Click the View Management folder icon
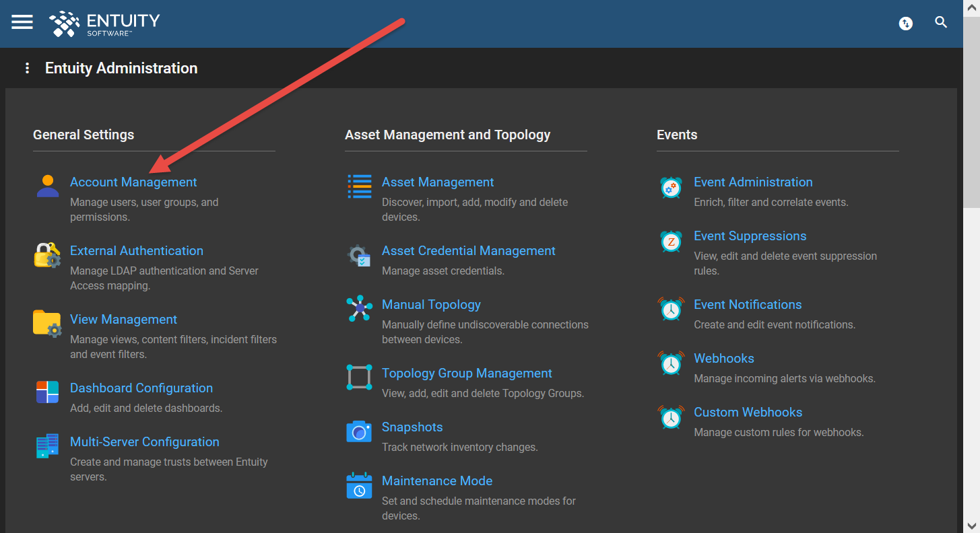The height and width of the screenshot is (533, 980). 48,324
